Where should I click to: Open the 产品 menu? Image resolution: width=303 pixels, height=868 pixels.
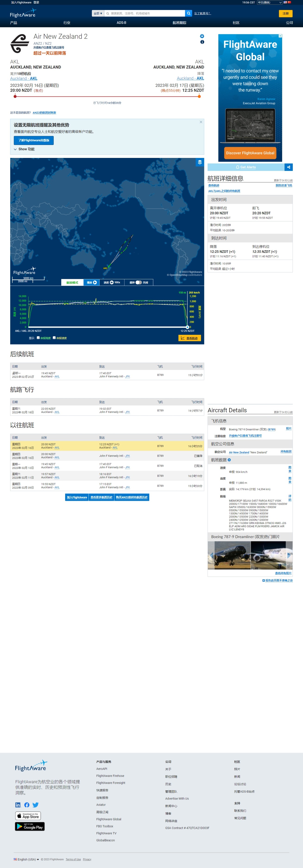coord(13,23)
